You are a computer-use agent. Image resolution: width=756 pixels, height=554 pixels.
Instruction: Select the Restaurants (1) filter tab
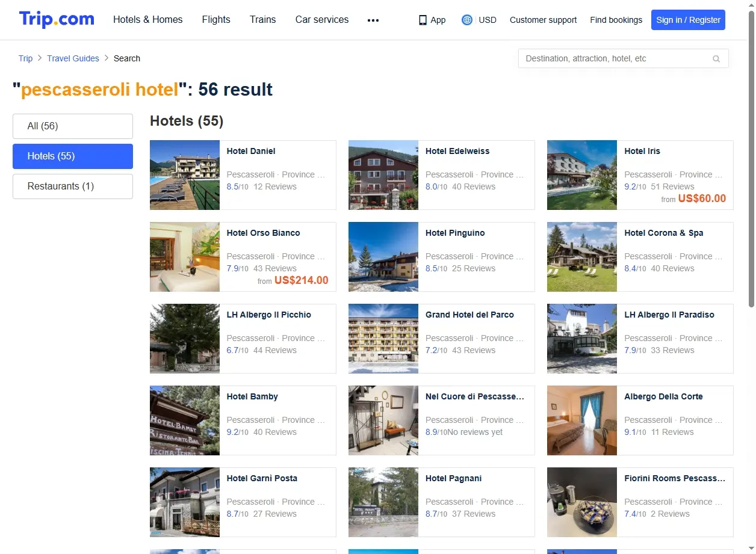[x=73, y=186]
